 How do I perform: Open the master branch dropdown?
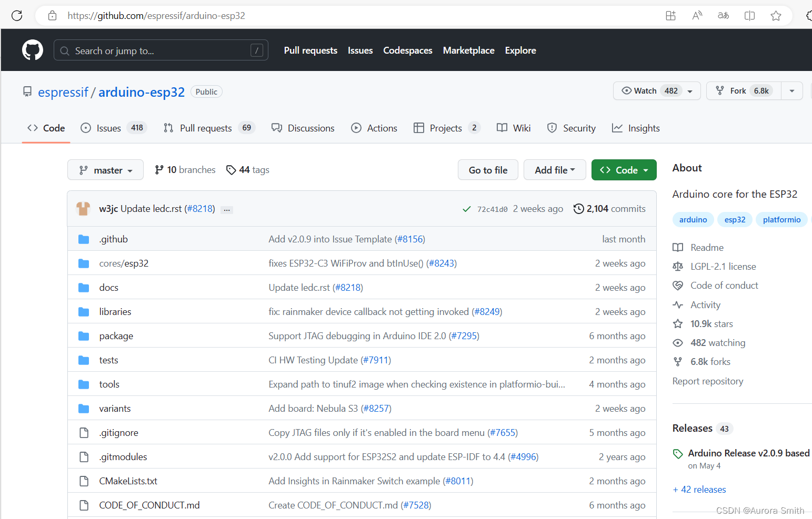(105, 170)
